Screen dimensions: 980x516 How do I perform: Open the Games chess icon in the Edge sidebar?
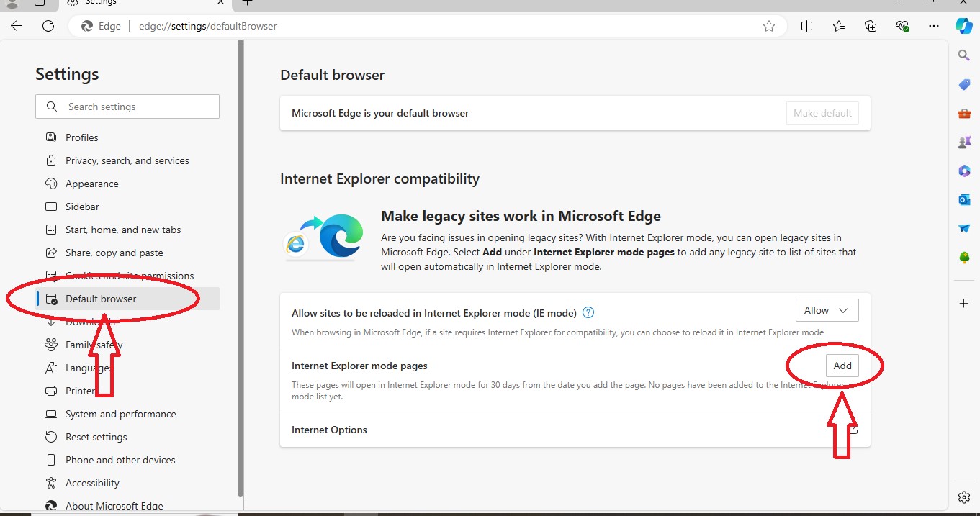click(x=964, y=142)
